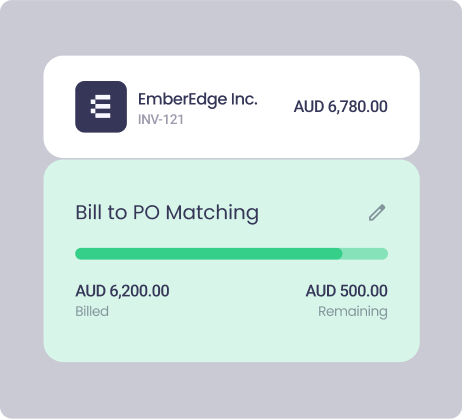462x419 pixels.
Task: Click the Inc. text in vendor name
Action: tap(244, 99)
